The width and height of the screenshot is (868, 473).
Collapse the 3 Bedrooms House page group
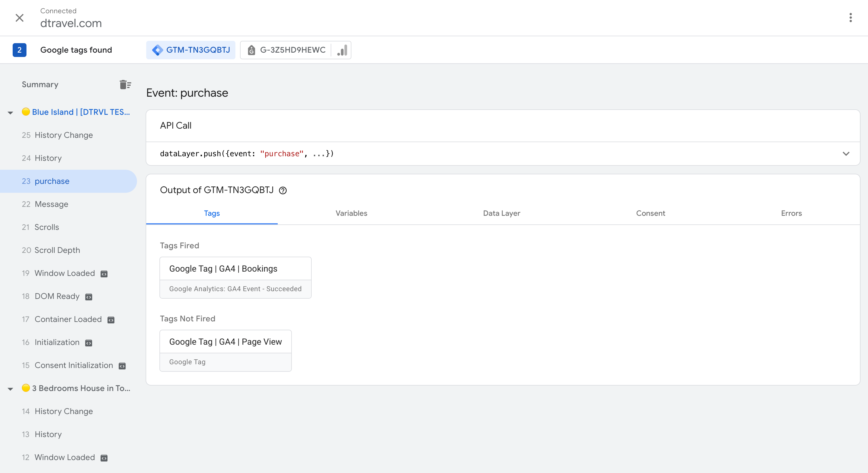click(10, 389)
